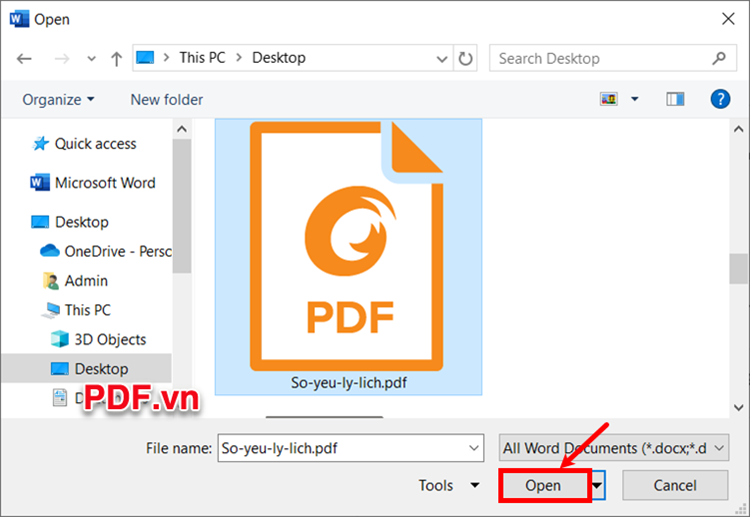
Task: Click the file list scroll up arrow
Action: coord(739,129)
